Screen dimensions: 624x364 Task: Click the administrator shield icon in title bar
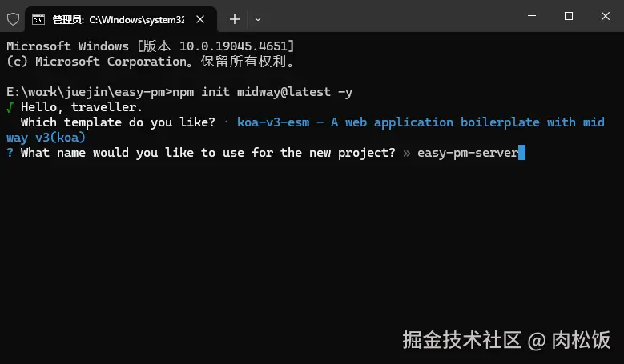tap(14, 18)
